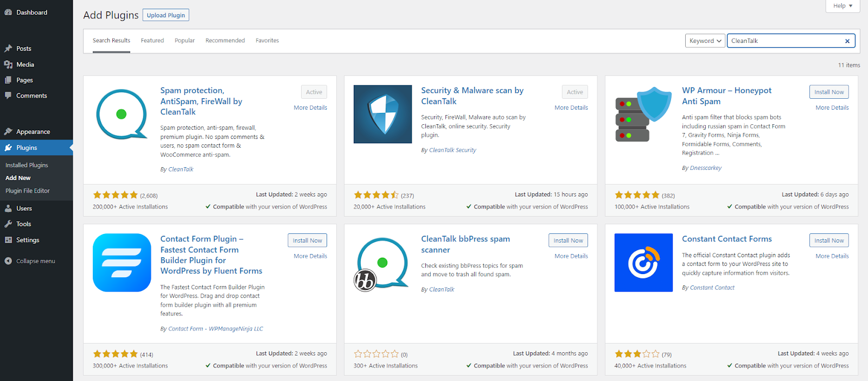The height and width of the screenshot is (381, 868).
Task: Click '40,000+ Active Installations' text
Action: pos(650,366)
